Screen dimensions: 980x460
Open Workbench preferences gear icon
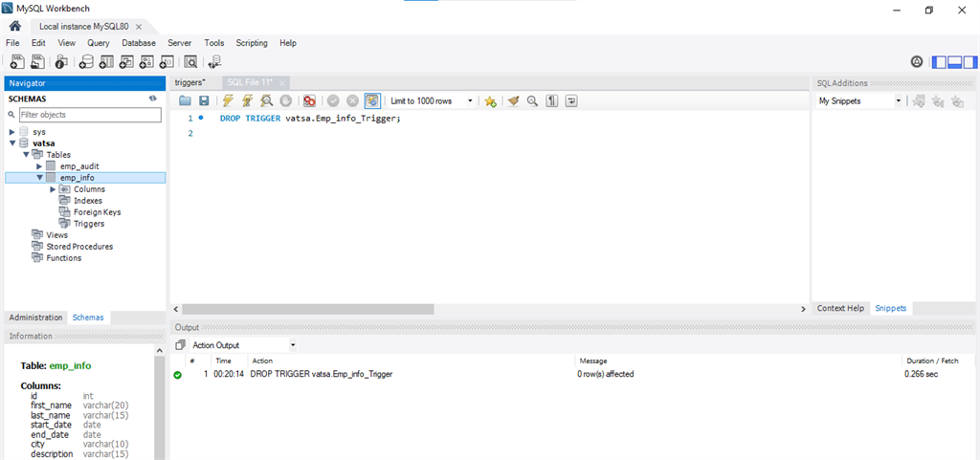tap(917, 62)
